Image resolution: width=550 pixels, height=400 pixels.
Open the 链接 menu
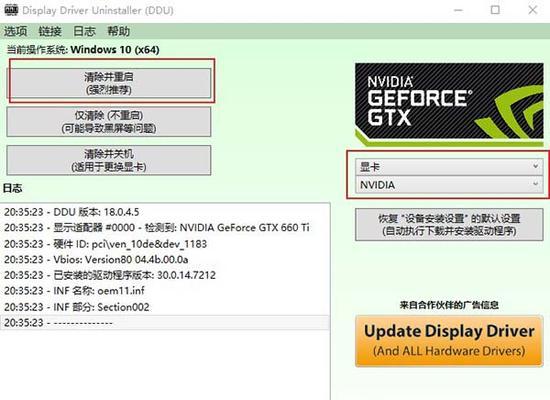pyautogui.click(x=50, y=31)
